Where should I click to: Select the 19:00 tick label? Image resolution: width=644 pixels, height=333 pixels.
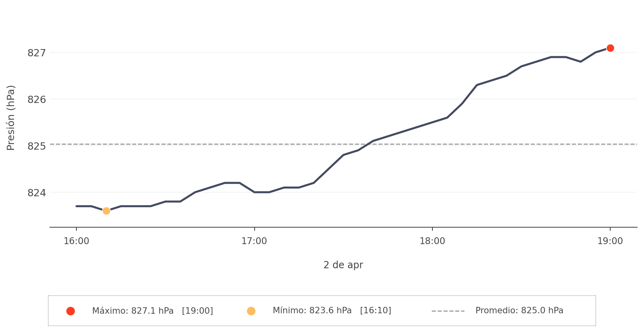pyautogui.click(x=610, y=241)
